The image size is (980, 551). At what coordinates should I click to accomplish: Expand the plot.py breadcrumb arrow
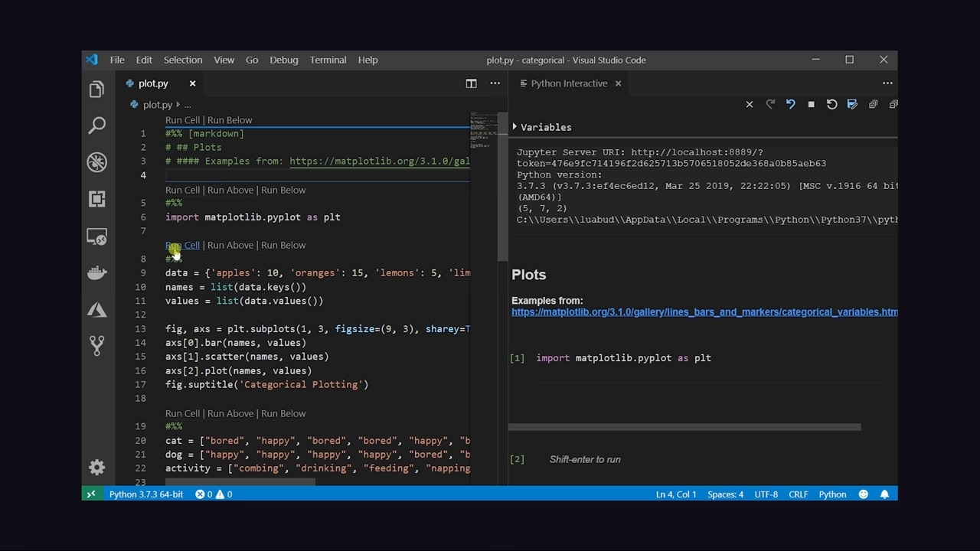[178, 105]
